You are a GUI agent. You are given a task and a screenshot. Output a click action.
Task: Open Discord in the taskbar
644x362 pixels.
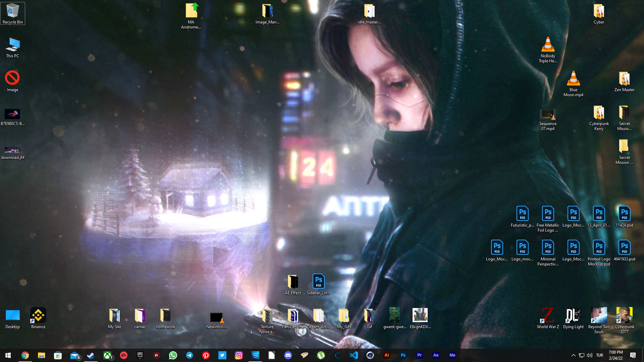click(x=288, y=355)
